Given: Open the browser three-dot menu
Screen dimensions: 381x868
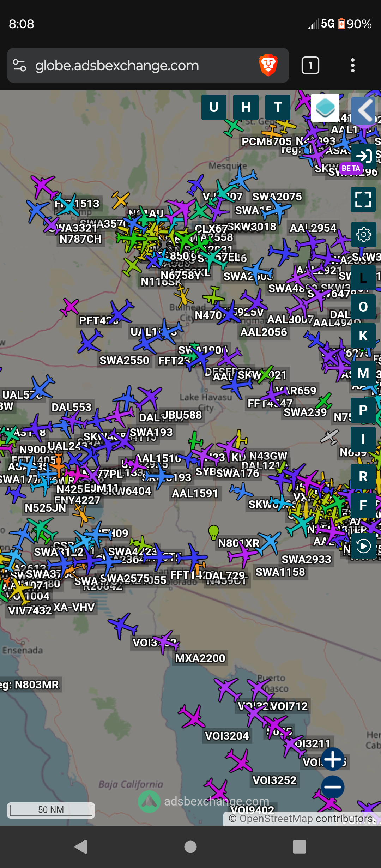Looking at the screenshot, I should (352, 66).
